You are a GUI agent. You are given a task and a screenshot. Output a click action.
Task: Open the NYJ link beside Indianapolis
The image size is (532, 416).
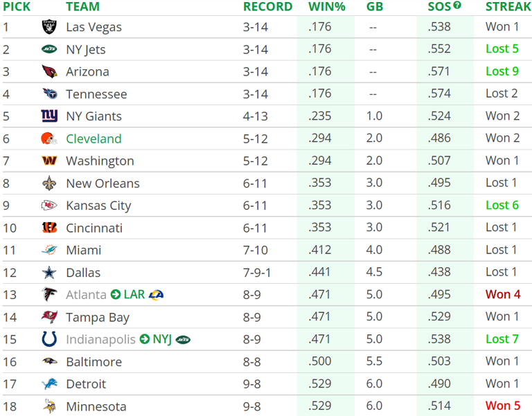click(x=162, y=339)
